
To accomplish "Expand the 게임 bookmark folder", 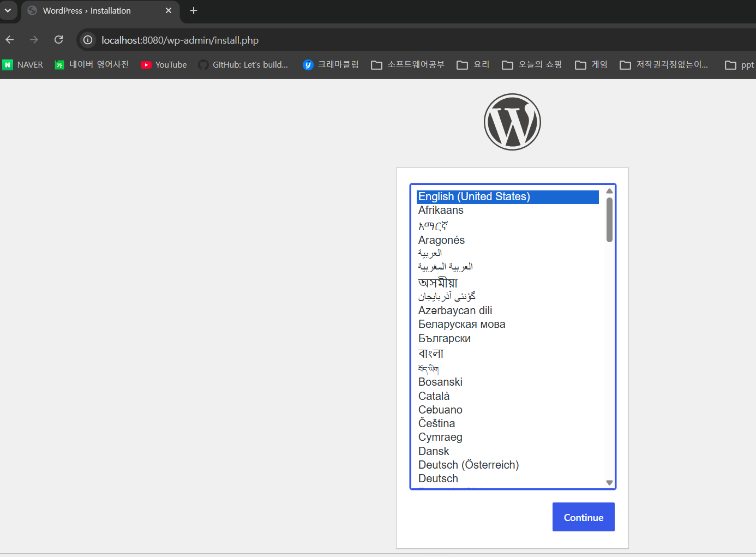I will (x=591, y=65).
